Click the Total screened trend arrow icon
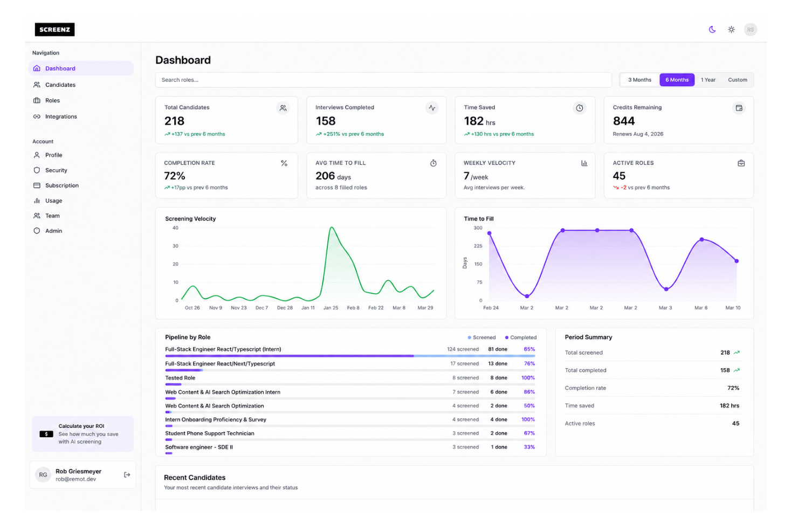798x532 pixels. (x=737, y=353)
